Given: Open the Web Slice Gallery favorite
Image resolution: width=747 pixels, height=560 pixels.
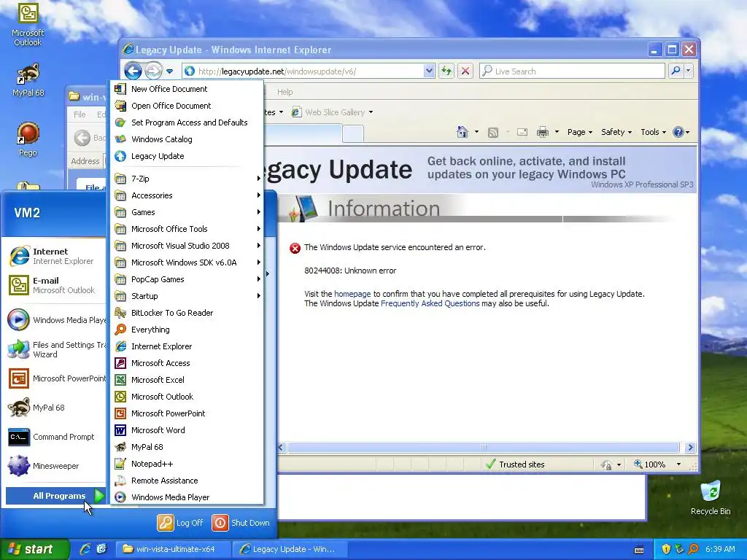Looking at the screenshot, I should click(332, 112).
